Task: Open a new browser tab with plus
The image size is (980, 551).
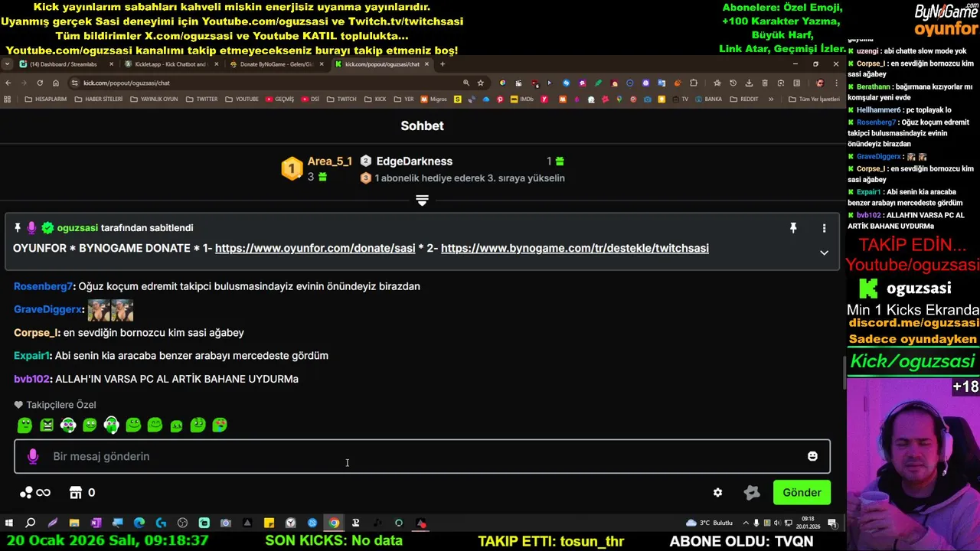Action: (x=442, y=64)
